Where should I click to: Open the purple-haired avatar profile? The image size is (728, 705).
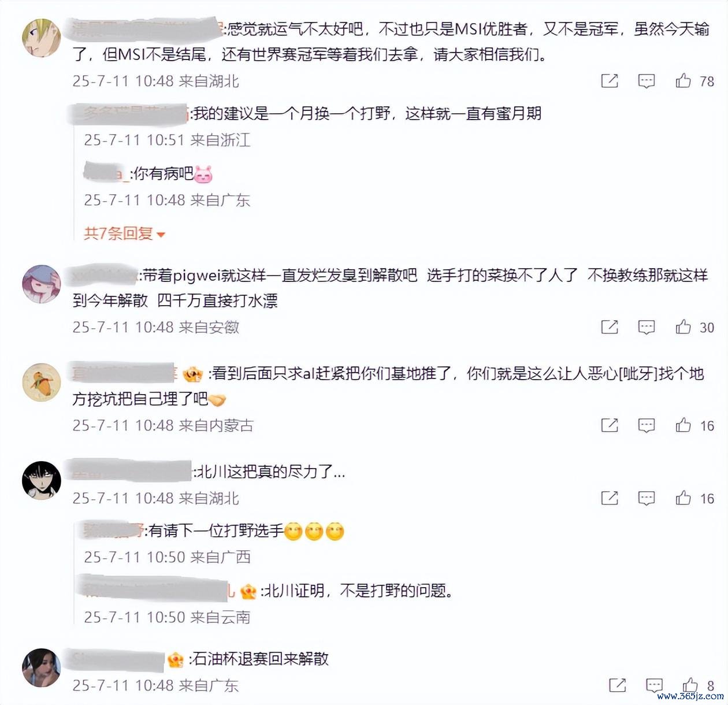coord(41,284)
